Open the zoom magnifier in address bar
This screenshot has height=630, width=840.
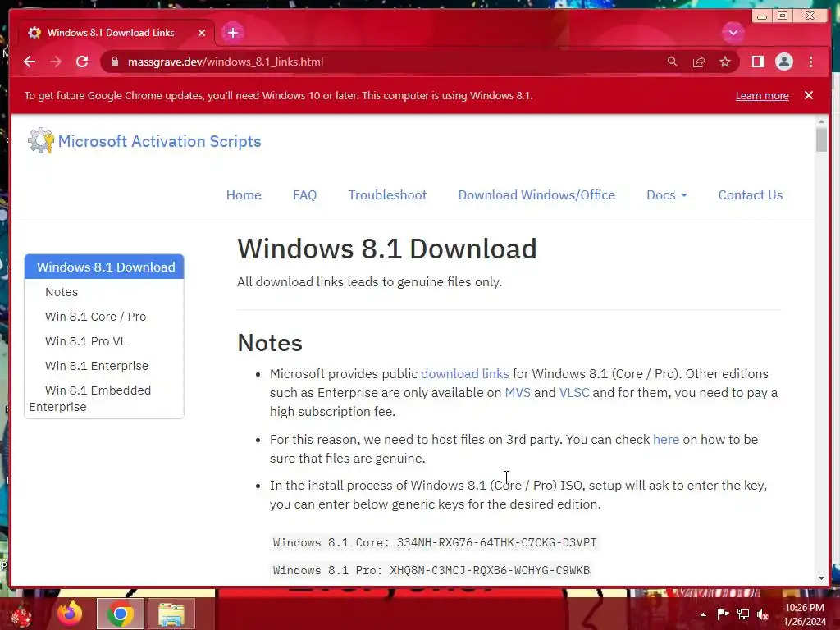coord(673,62)
